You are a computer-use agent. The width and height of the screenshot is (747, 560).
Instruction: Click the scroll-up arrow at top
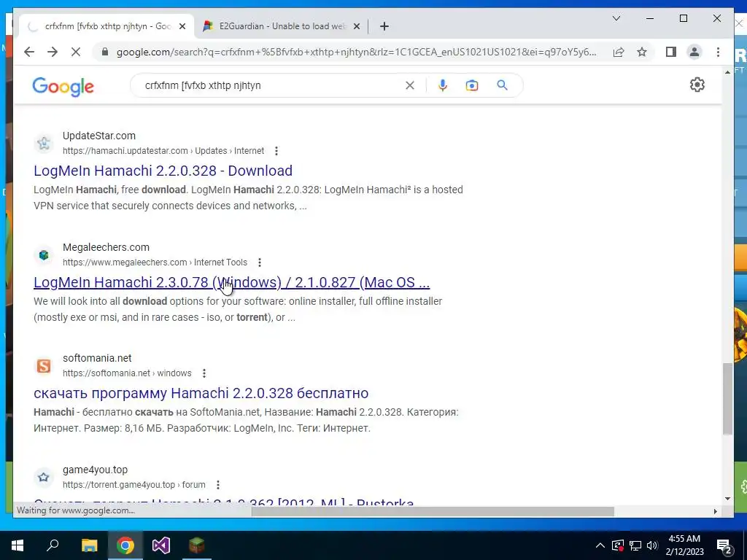pos(727,72)
